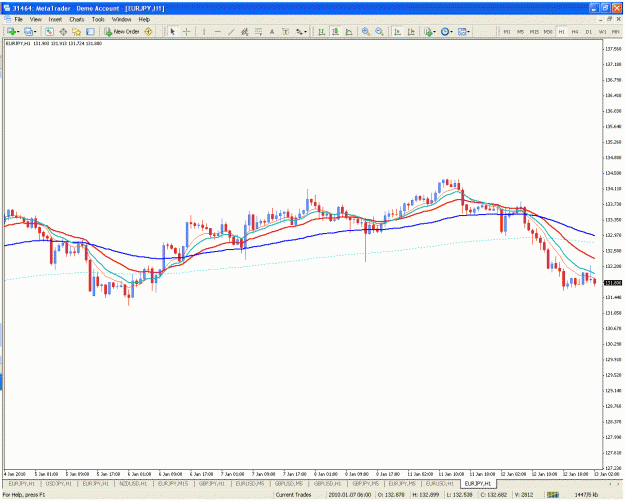Select the Fibonacci retracement tool
The height and width of the screenshot is (501, 625).
[258, 31]
